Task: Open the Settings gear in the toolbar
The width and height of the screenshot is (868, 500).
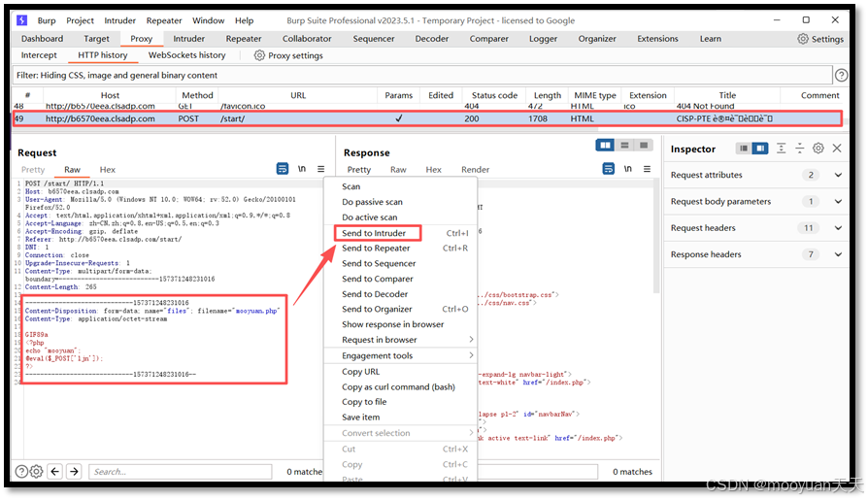Action: point(820,39)
